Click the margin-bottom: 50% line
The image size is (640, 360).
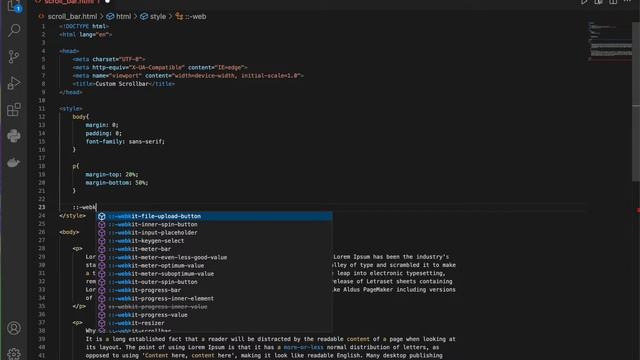(117, 182)
